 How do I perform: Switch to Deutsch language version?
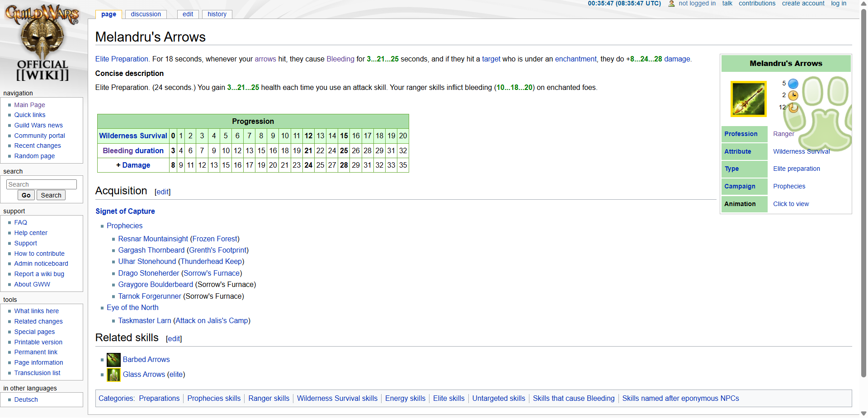(x=26, y=399)
